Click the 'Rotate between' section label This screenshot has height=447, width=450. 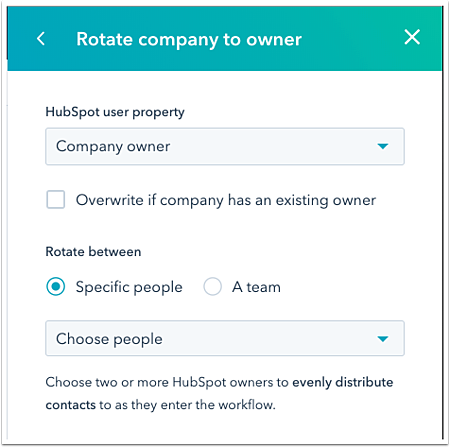click(93, 252)
